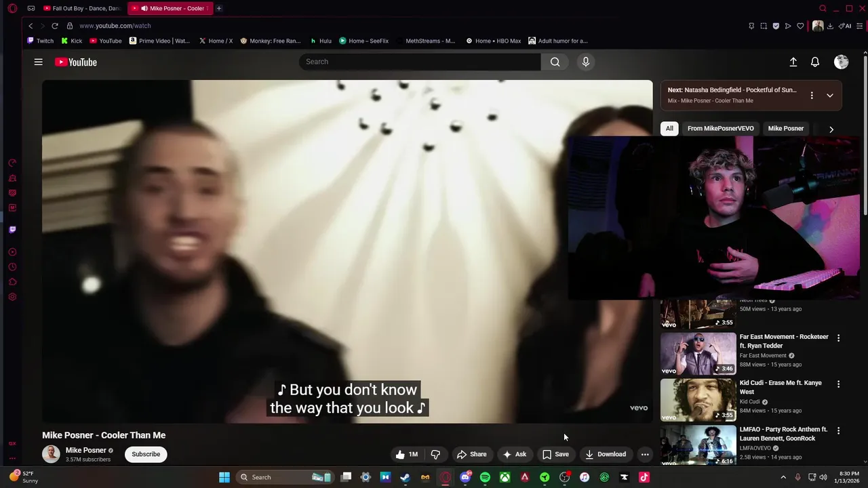The height and width of the screenshot is (488, 868).
Task: Open Xbox app from taskbar
Action: click(x=505, y=477)
